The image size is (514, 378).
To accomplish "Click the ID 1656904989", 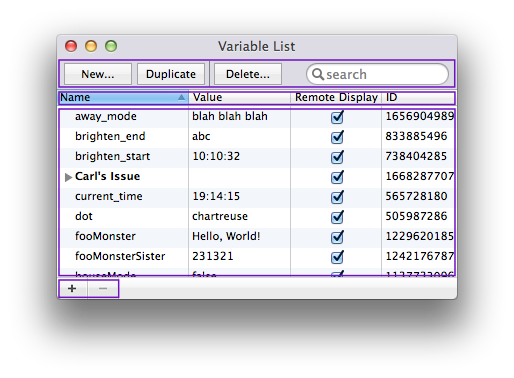I will [420, 116].
